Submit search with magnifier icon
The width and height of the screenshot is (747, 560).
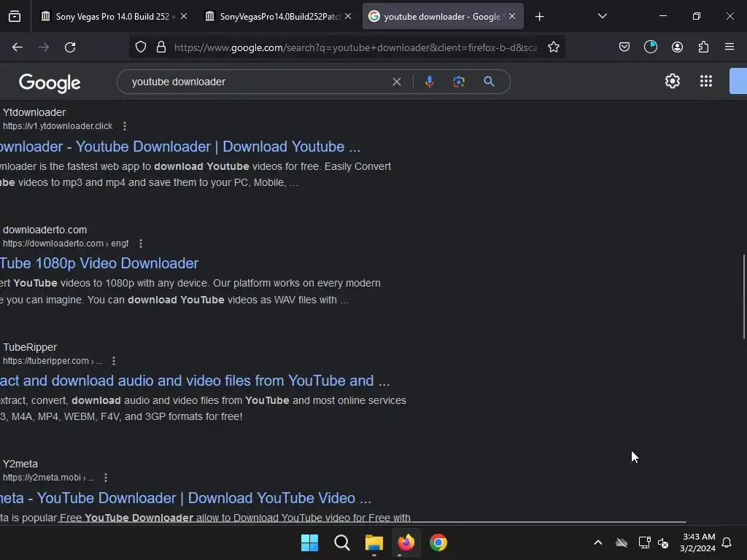click(489, 82)
